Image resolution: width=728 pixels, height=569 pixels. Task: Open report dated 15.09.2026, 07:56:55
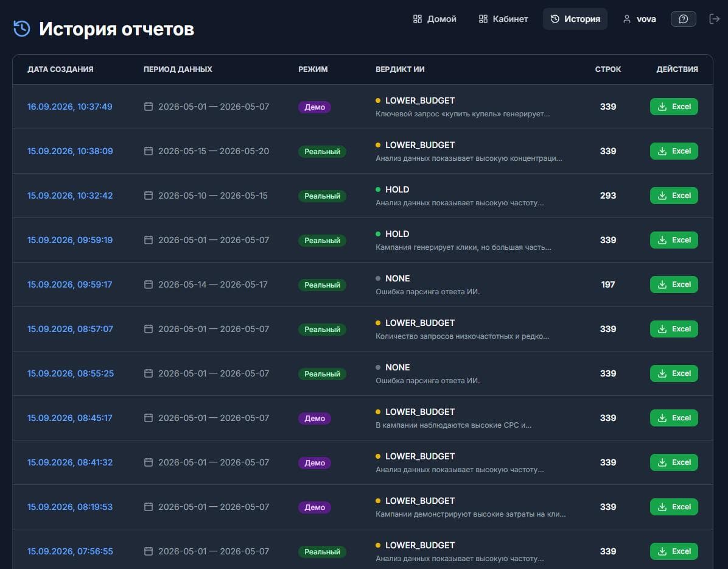70,551
